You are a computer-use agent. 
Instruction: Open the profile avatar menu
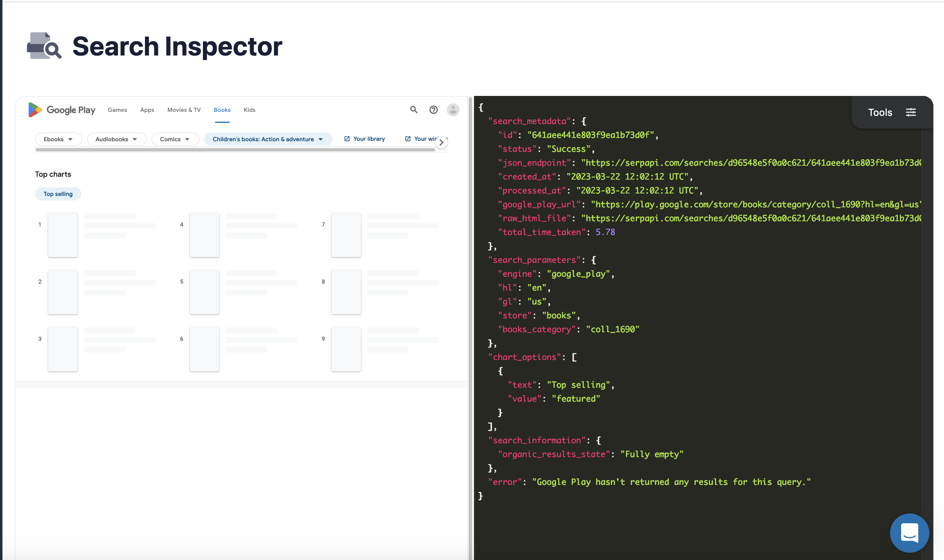point(453,110)
